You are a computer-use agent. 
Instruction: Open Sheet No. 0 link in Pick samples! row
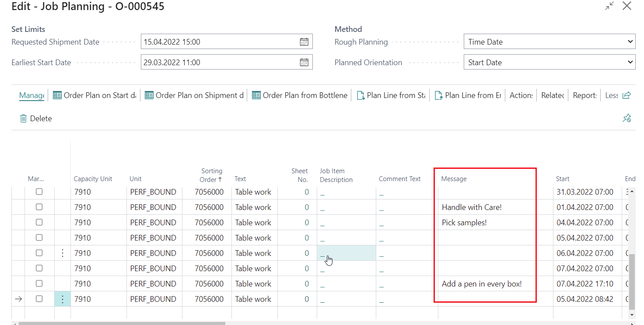[307, 223]
